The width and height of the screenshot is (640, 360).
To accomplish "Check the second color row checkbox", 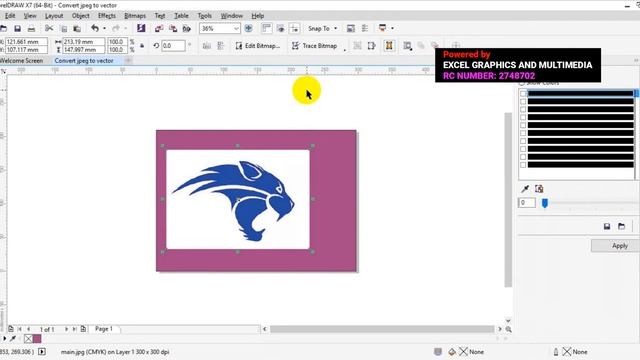I will pos(523,102).
